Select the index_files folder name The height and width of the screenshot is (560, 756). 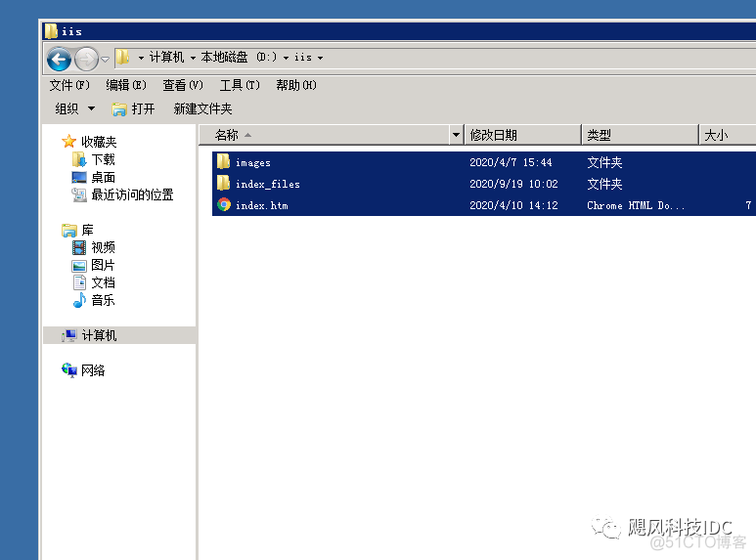(268, 184)
